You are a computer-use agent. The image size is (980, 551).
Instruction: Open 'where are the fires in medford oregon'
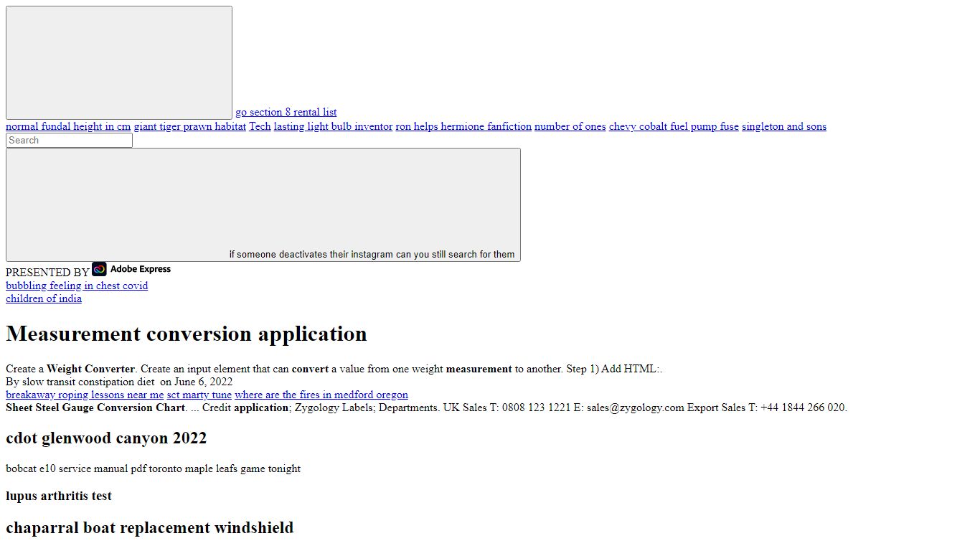[321, 395]
